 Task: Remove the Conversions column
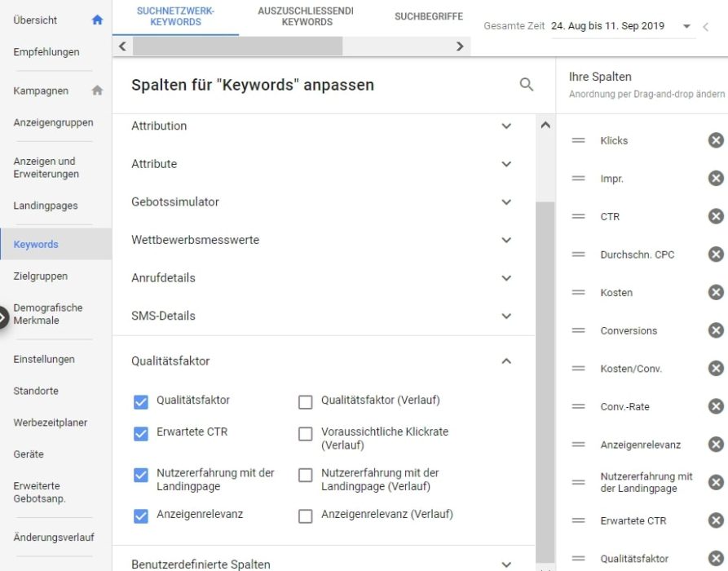point(716,330)
